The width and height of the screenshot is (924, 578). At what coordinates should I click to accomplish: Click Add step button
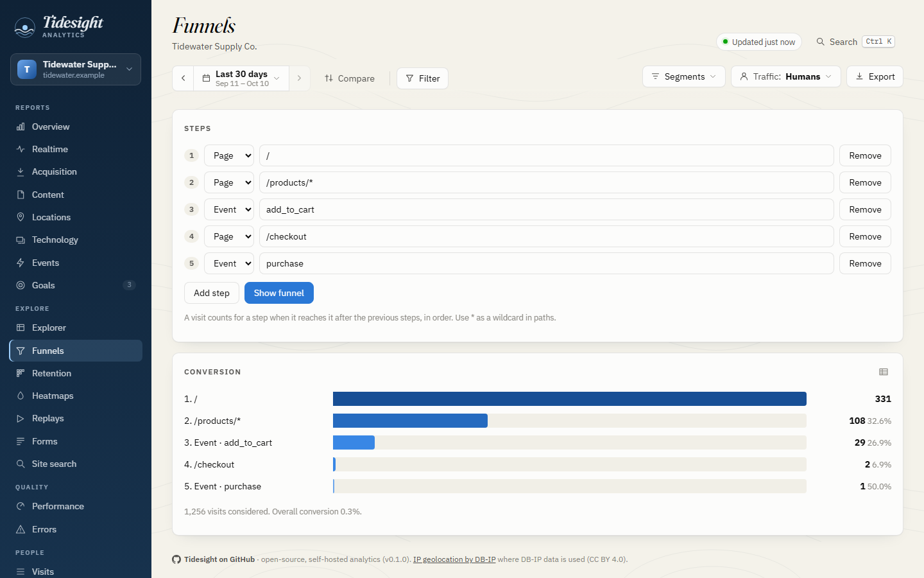pos(212,293)
